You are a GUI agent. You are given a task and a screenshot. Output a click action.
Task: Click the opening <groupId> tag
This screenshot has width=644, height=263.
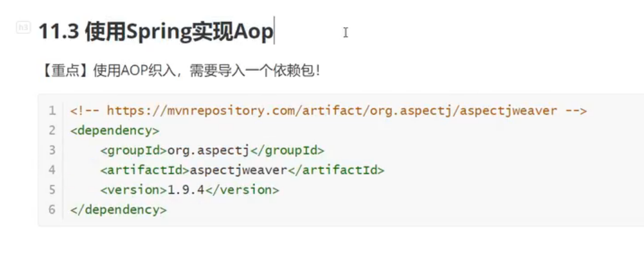[133, 151]
